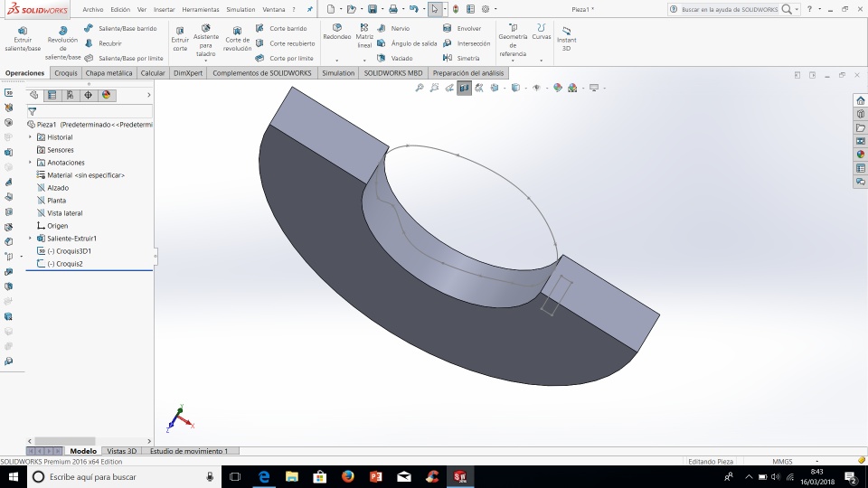
Task: Click the SOLIDWORKS help search field
Action: click(x=728, y=9)
